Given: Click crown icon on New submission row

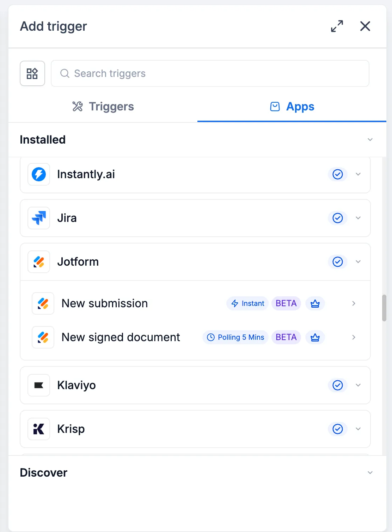Looking at the screenshot, I should (x=315, y=303).
